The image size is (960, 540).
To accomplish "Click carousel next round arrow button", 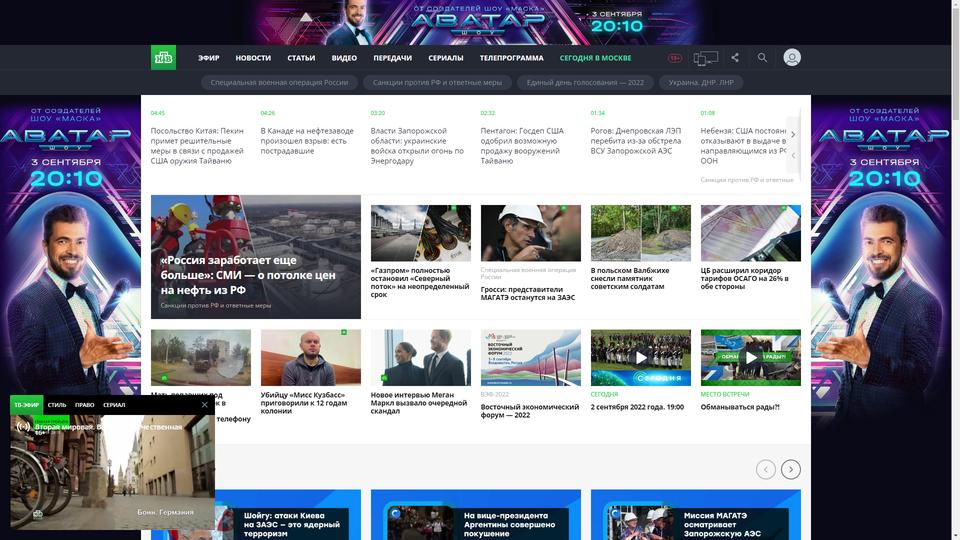I will pos(790,470).
